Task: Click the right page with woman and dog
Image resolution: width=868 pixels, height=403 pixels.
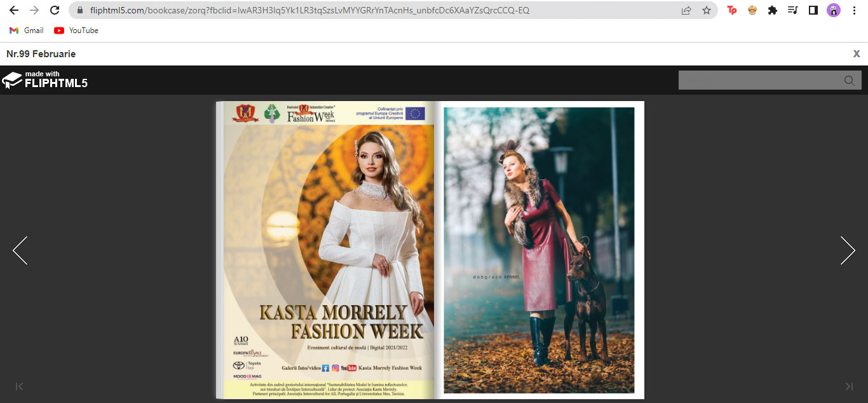Action: (x=539, y=250)
